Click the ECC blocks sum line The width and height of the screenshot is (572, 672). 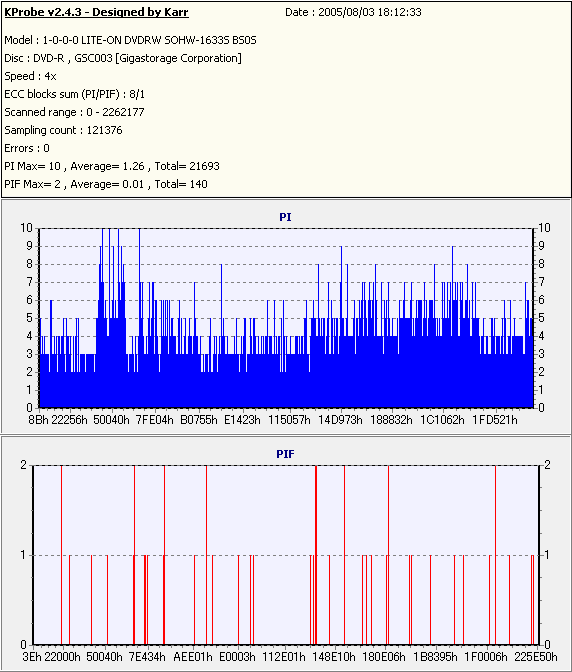[x=75, y=94]
